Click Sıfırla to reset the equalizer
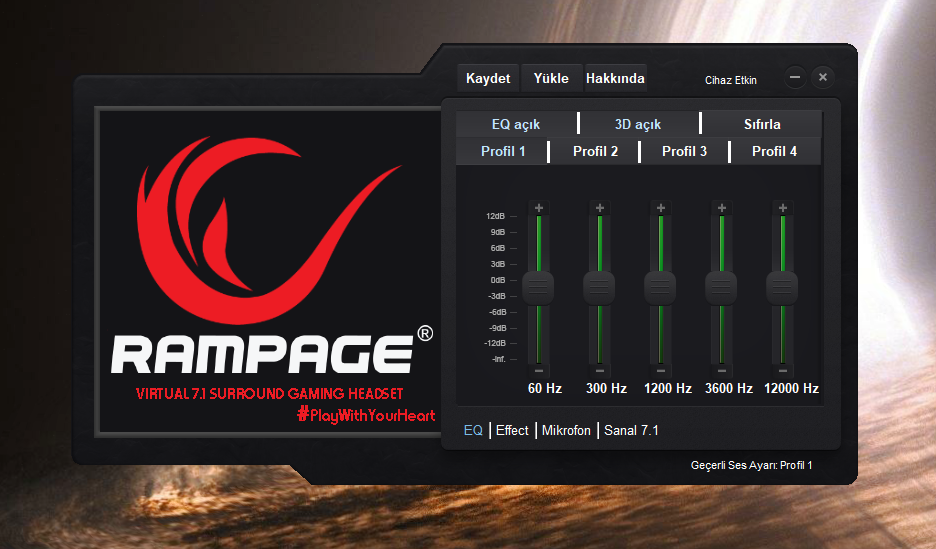 click(x=762, y=124)
